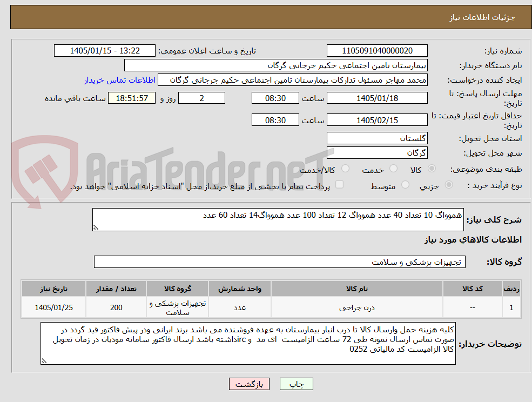Viewport: 532px width, 402px height.
Task: Click the شماره نیاز number field
Action: (377, 51)
